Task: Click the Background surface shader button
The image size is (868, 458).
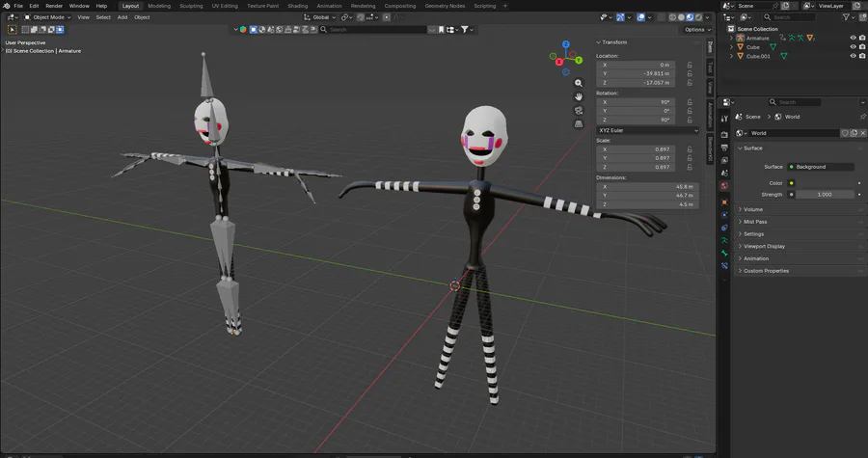Action: 821,167
